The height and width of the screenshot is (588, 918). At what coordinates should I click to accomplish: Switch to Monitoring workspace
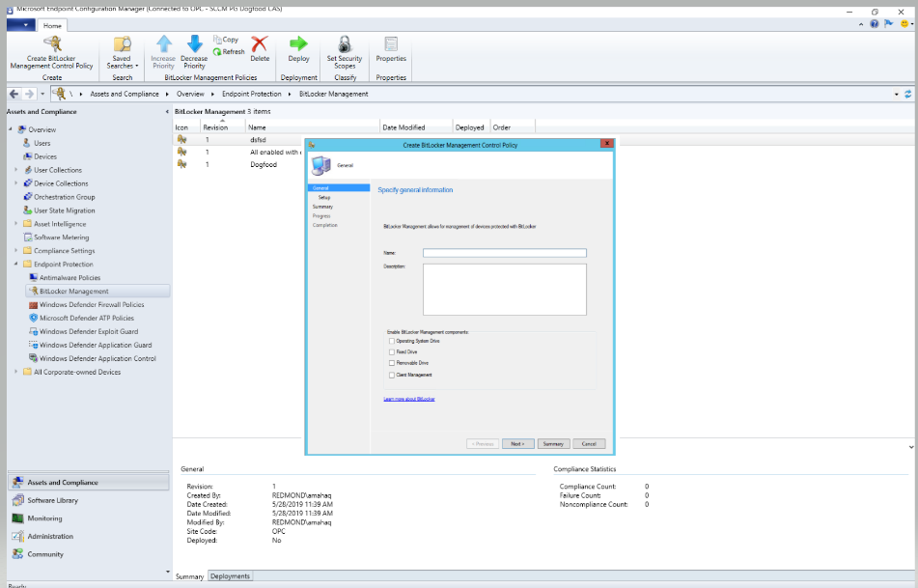[x=44, y=518]
